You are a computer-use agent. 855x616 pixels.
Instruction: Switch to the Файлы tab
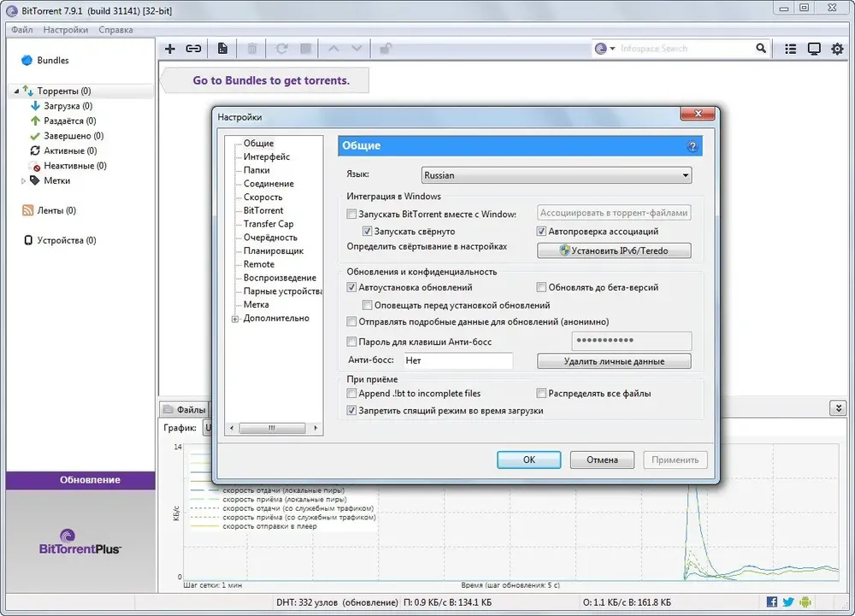pos(185,409)
